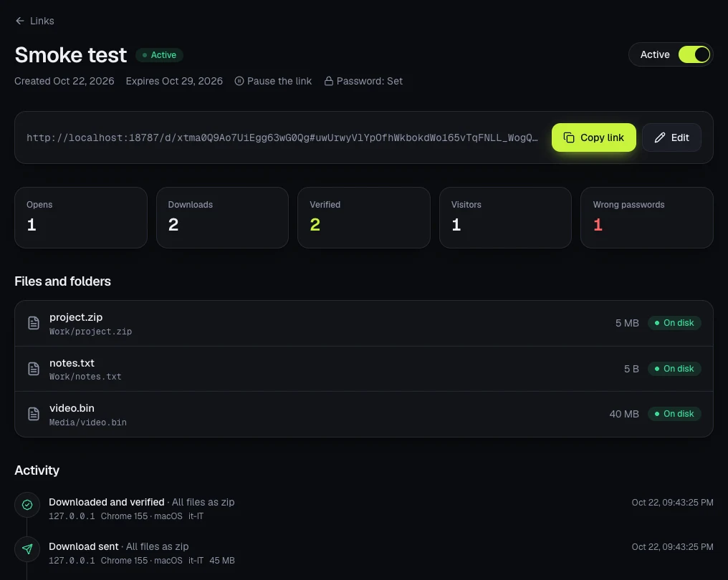Click the Smoke test title

(70, 54)
